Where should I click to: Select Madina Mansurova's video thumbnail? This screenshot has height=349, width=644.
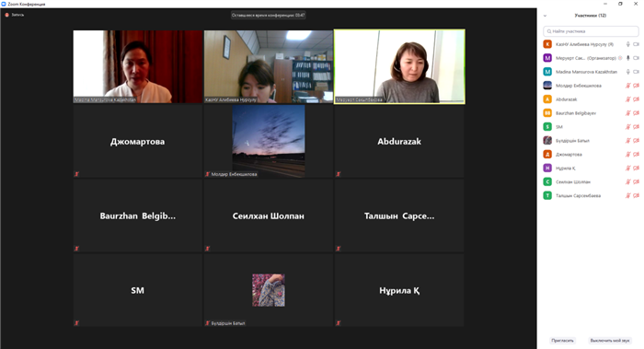[x=138, y=66]
